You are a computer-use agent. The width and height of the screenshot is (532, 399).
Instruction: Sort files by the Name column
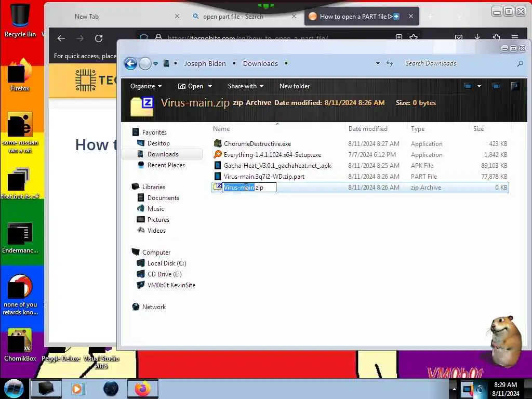(221, 129)
